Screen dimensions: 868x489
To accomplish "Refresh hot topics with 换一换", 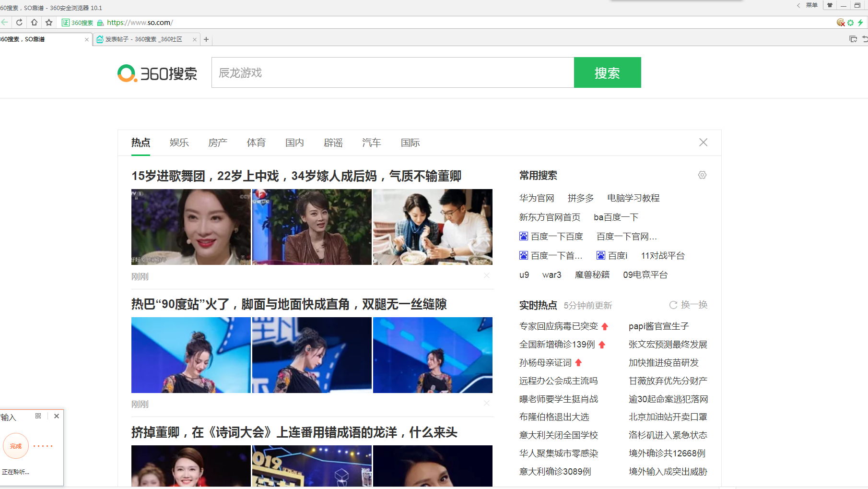I will 689,305.
